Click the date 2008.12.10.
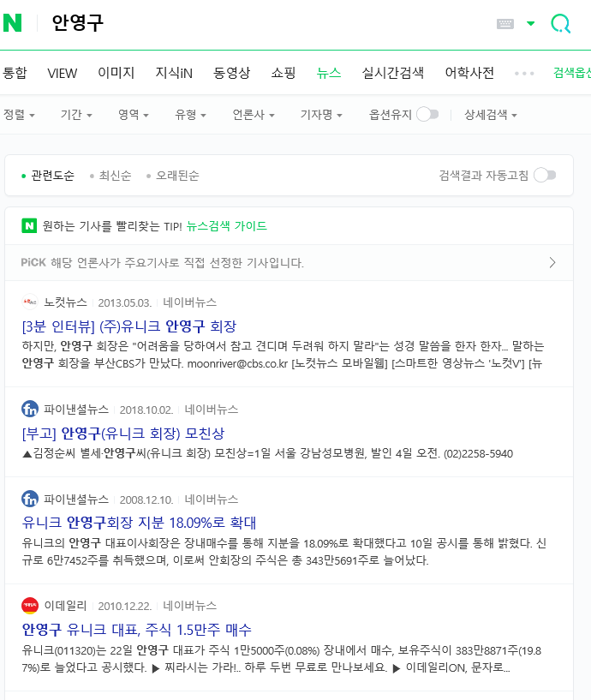 tap(146, 500)
